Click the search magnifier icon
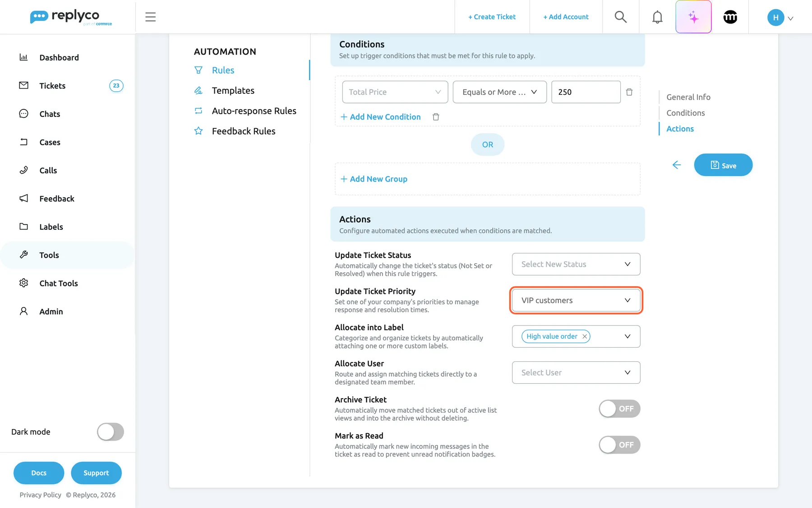 pyautogui.click(x=621, y=17)
